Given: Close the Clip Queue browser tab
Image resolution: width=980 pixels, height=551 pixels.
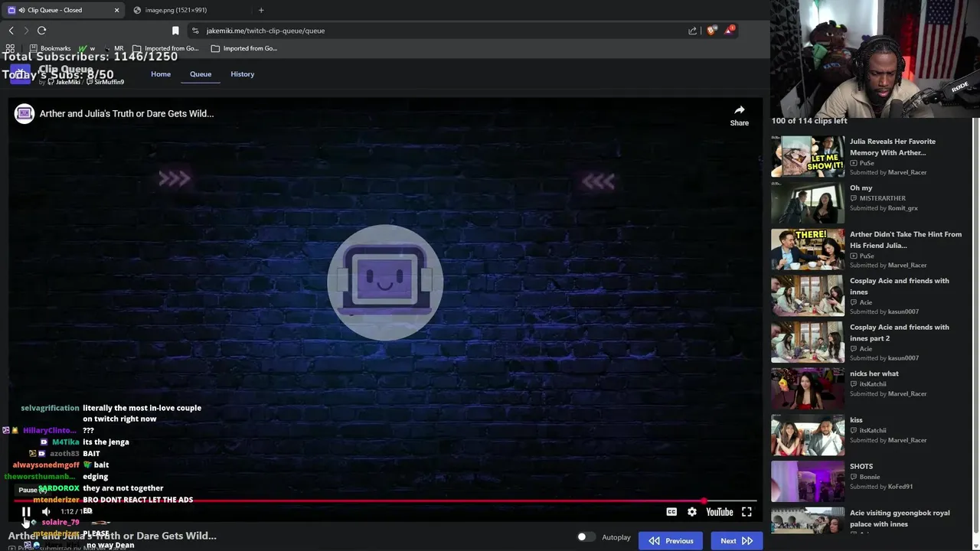Looking at the screenshot, I should [x=117, y=10].
